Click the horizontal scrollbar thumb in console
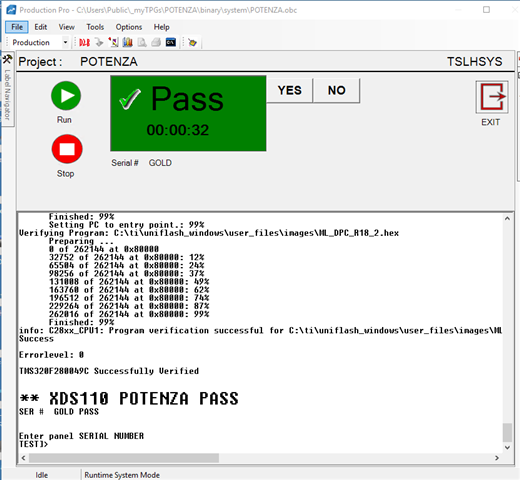This screenshot has width=520, height=480. [x=124, y=458]
